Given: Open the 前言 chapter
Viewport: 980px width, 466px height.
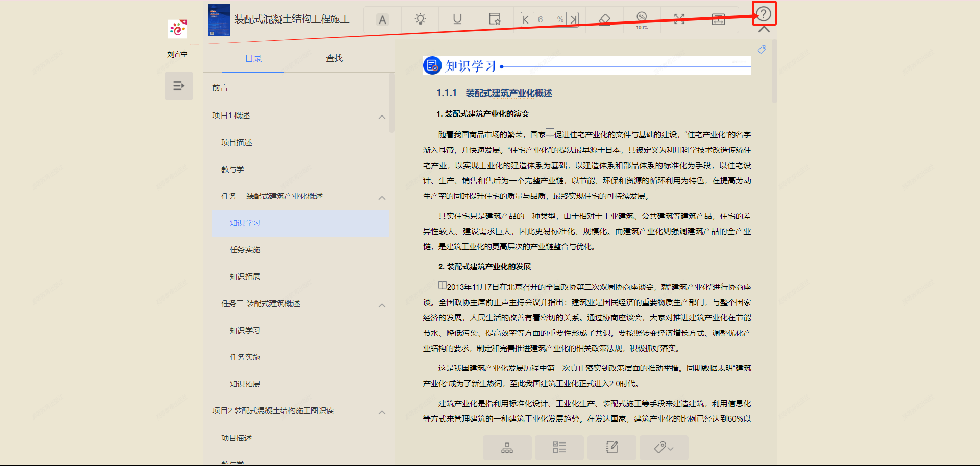Looking at the screenshot, I should point(220,87).
